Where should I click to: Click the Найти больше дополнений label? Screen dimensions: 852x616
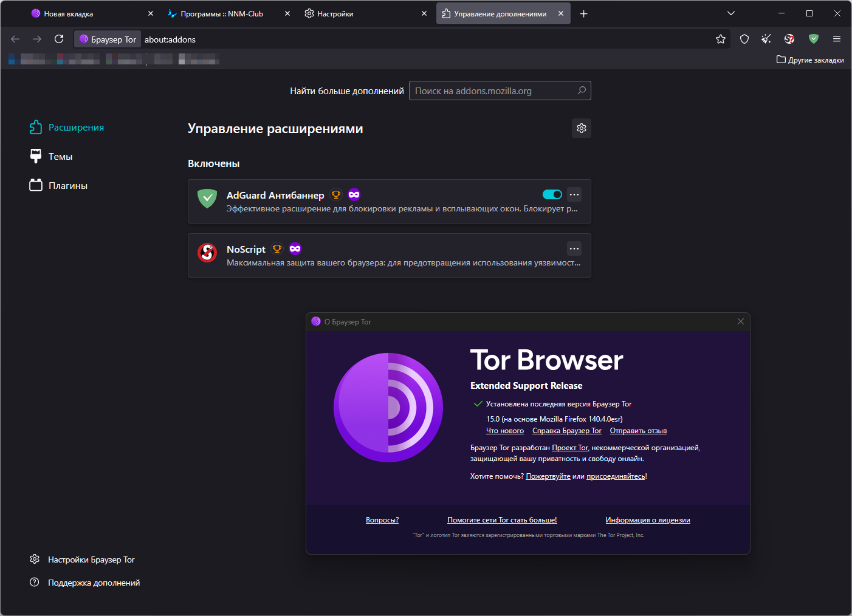coord(347,91)
